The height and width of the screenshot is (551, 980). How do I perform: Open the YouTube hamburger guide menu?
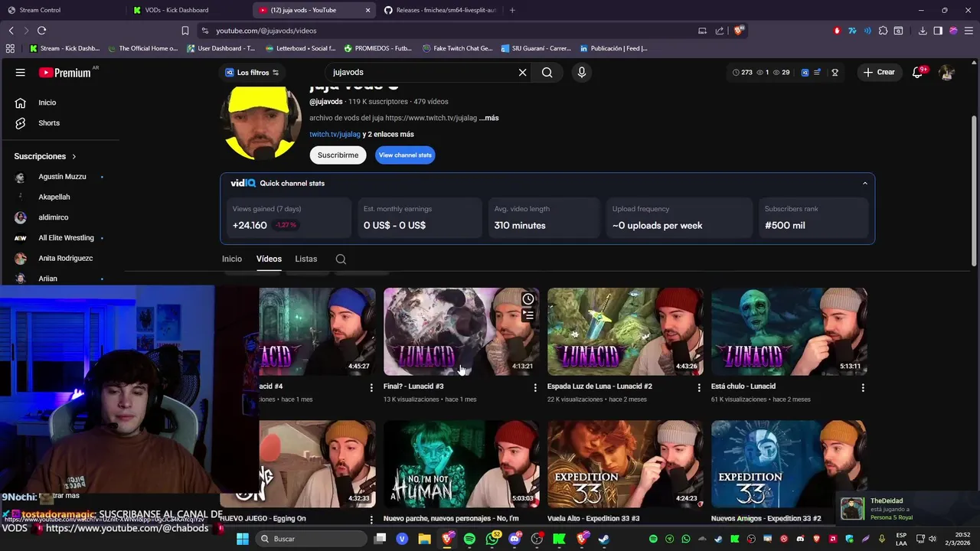(21, 73)
